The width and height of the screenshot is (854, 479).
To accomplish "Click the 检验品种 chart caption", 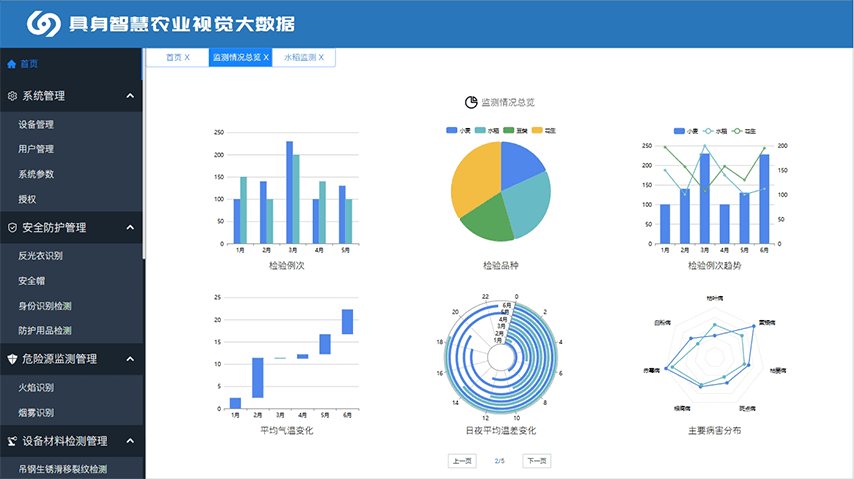I will (x=501, y=265).
